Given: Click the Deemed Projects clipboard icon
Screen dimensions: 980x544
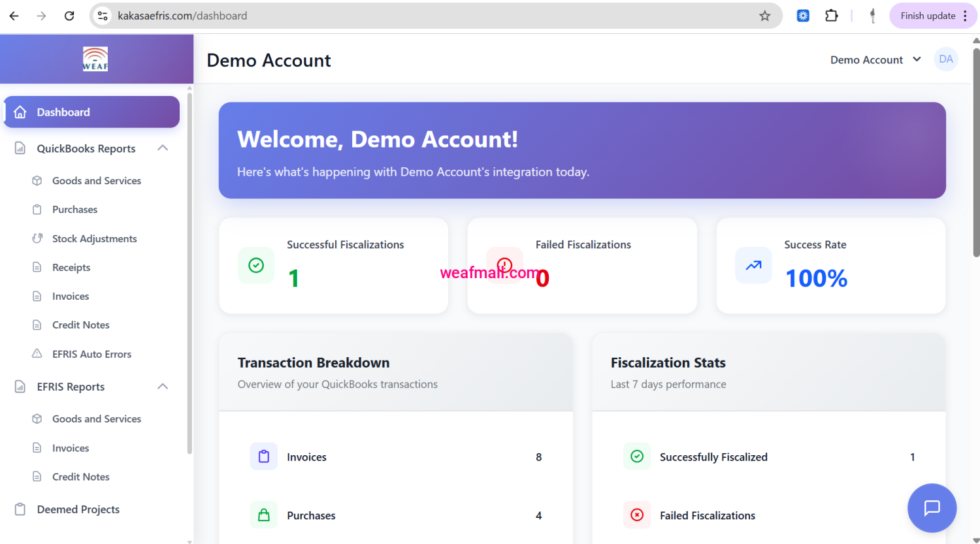Looking at the screenshot, I should [x=20, y=509].
